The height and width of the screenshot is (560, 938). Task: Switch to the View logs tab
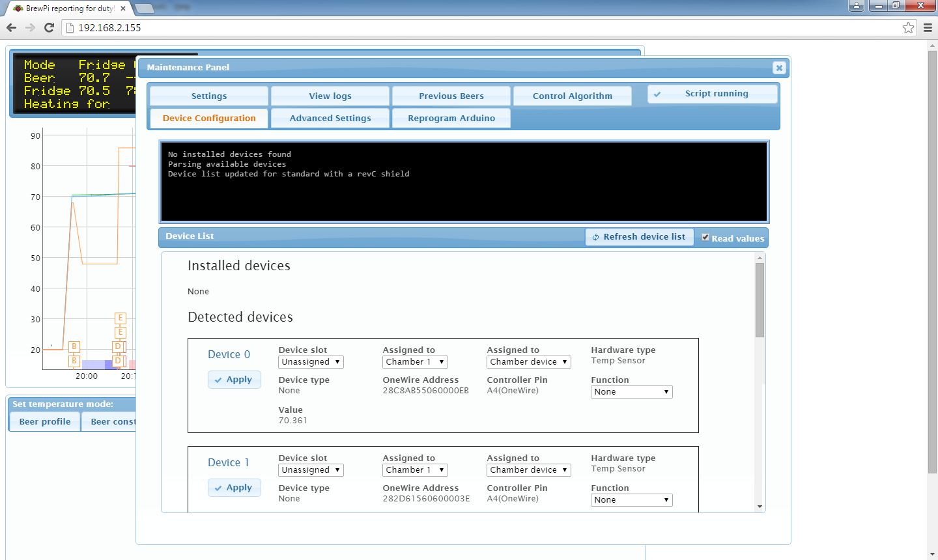pos(330,96)
